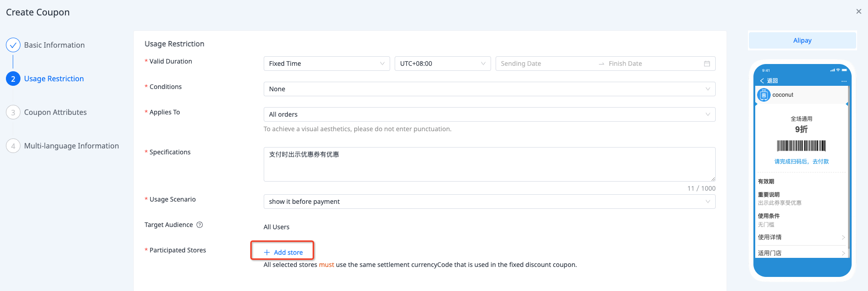Screen dimensions: 868x291
Task: Click the 9折 discount text
Action: pos(801,129)
